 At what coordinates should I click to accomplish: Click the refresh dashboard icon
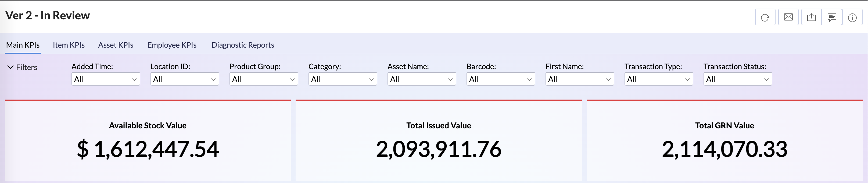(x=765, y=17)
